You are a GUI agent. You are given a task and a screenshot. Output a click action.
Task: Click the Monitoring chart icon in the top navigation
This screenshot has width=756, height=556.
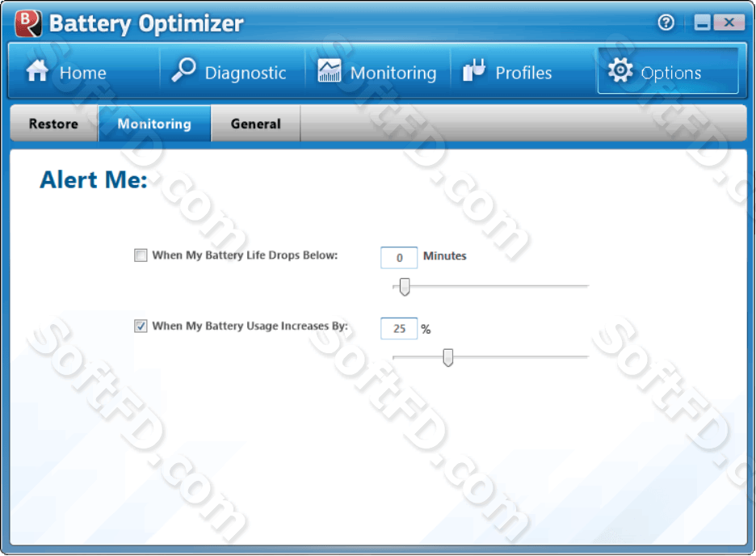pyautogui.click(x=330, y=71)
